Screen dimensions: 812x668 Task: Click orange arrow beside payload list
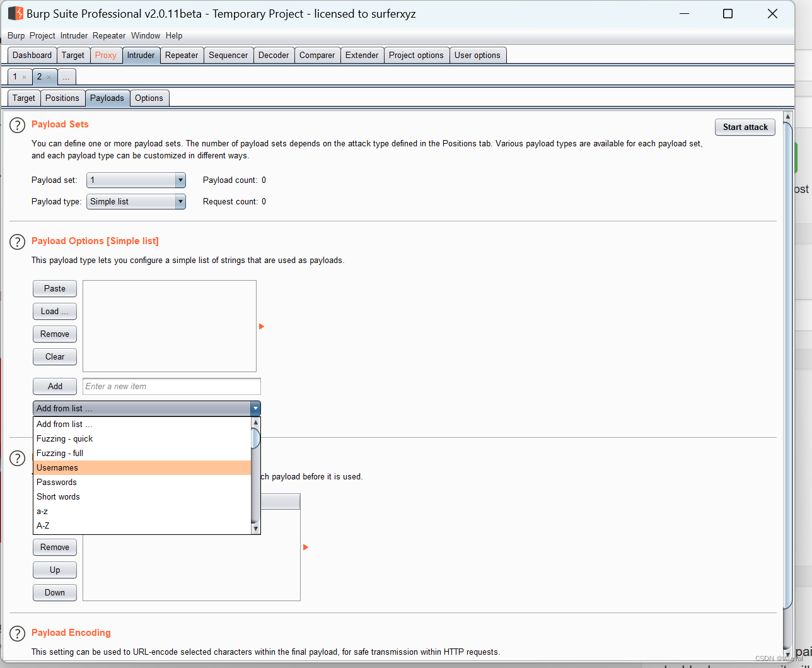click(262, 326)
